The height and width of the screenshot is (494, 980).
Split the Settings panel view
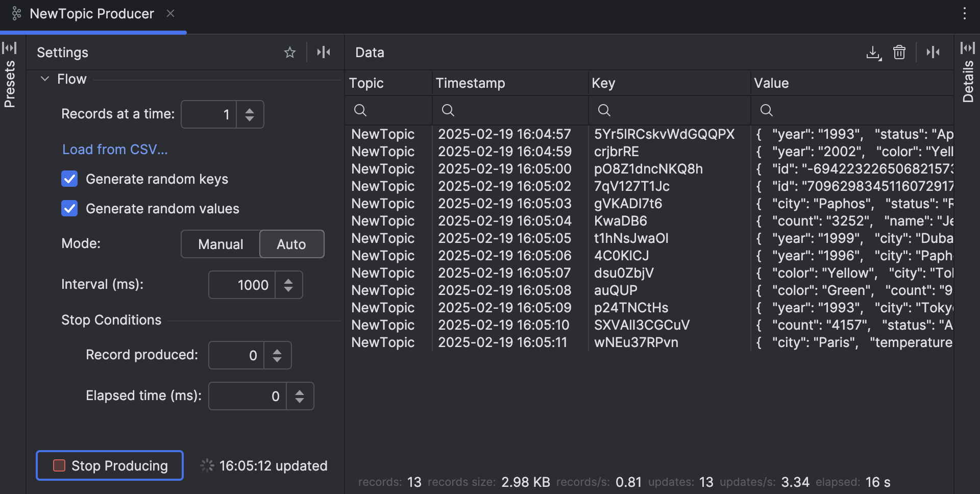[x=324, y=52]
